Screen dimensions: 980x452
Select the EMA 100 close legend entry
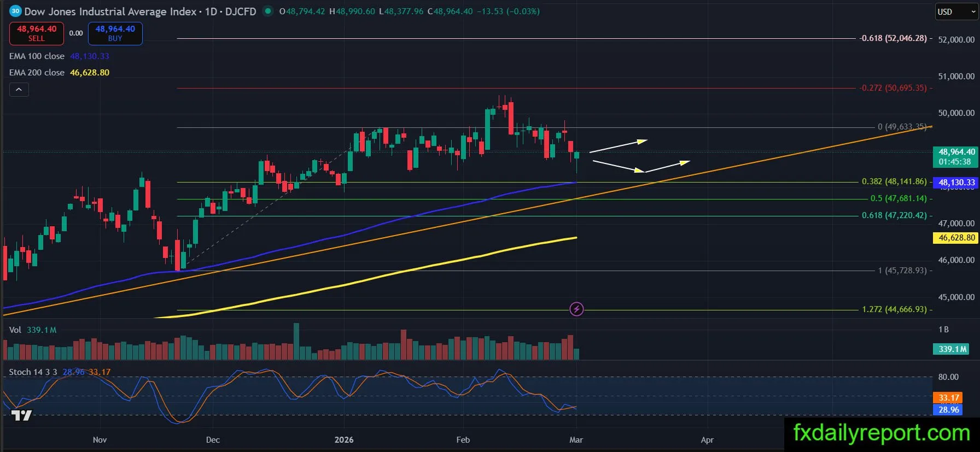tap(37, 56)
